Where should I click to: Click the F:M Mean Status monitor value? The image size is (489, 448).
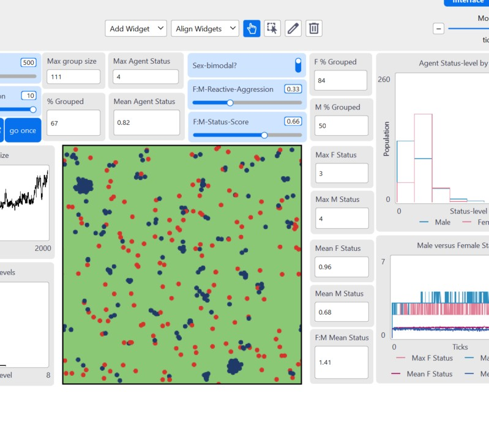tap(342, 362)
